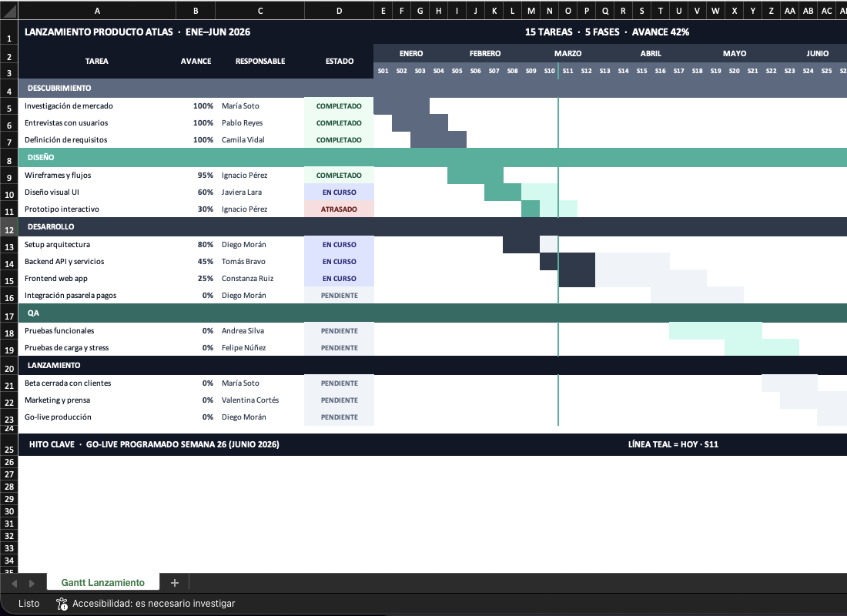Click the ENERO month header
This screenshot has height=616, width=847.
click(x=411, y=53)
